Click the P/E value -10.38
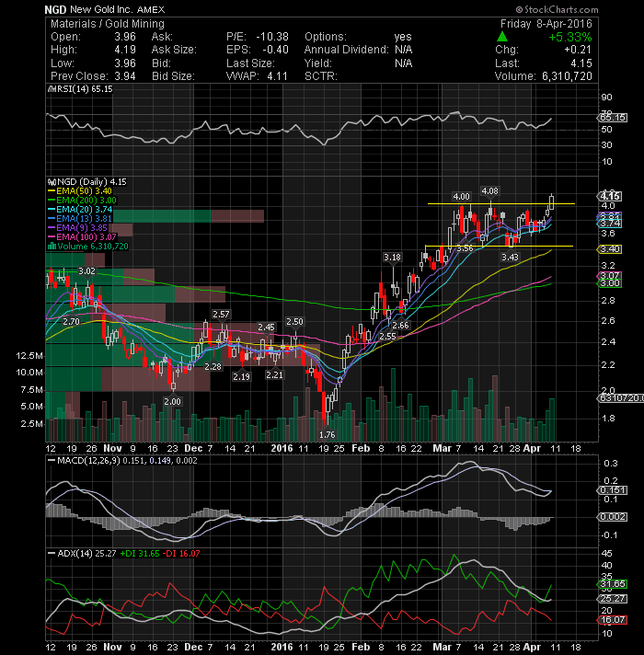 coord(272,37)
